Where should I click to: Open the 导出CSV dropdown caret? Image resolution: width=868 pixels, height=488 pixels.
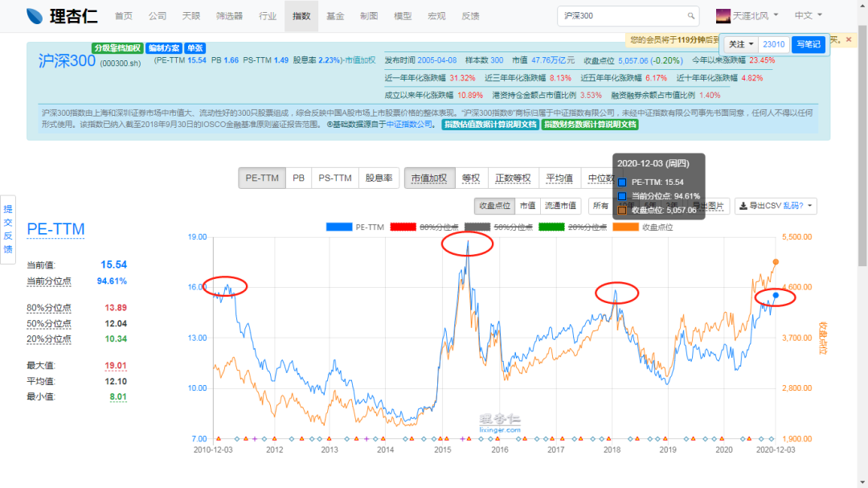[x=810, y=206]
